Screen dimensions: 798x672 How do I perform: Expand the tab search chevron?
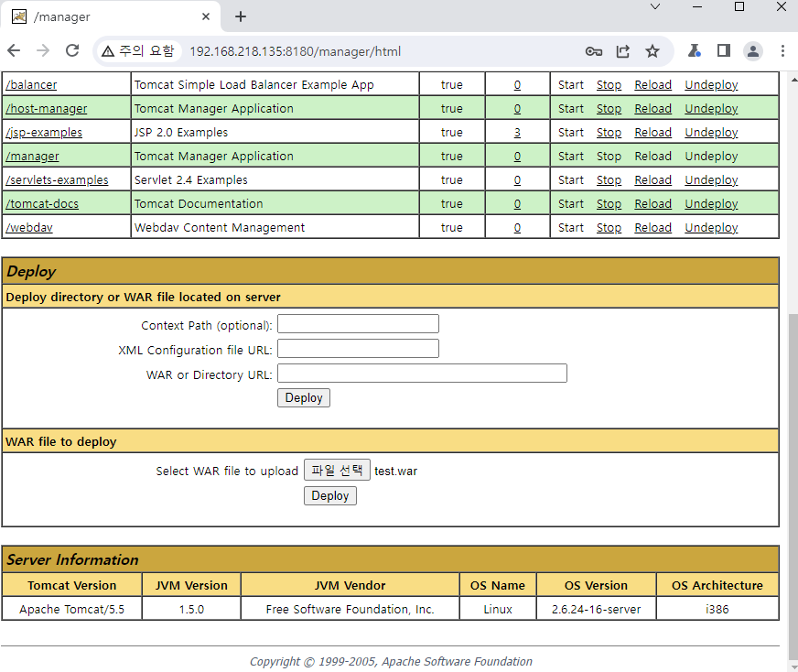click(x=655, y=6)
